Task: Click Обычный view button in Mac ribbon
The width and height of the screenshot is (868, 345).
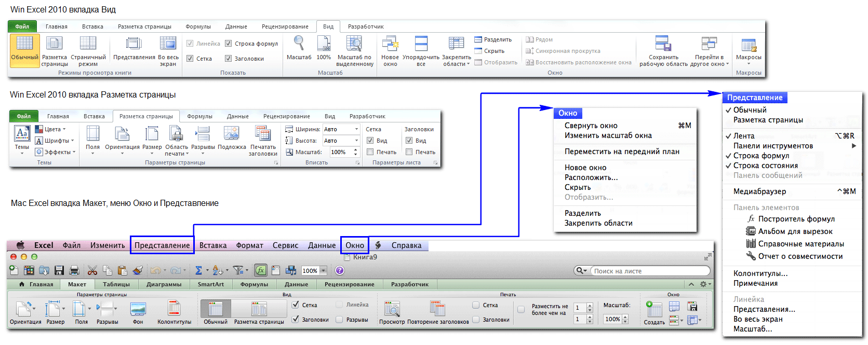Action: pyautogui.click(x=216, y=312)
